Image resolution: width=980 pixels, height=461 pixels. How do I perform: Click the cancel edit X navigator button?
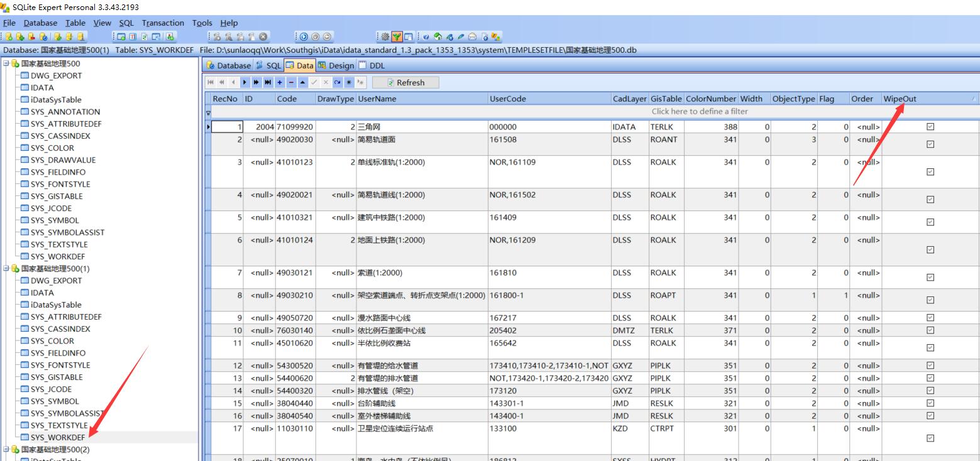pyautogui.click(x=326, y=82)
